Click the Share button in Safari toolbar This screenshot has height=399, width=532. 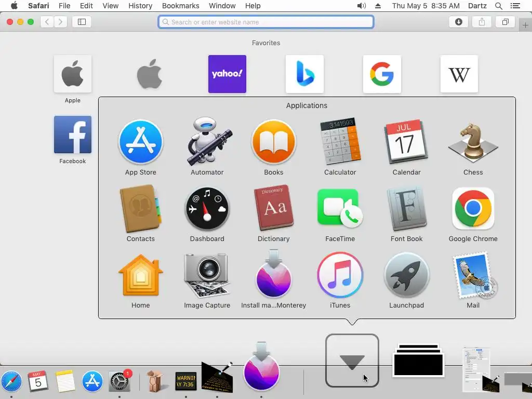coord(482,22)
